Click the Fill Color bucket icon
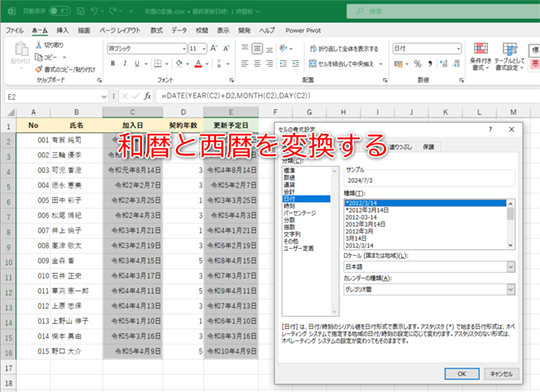This screenshot has width=540, height=392. click(179, 63)
